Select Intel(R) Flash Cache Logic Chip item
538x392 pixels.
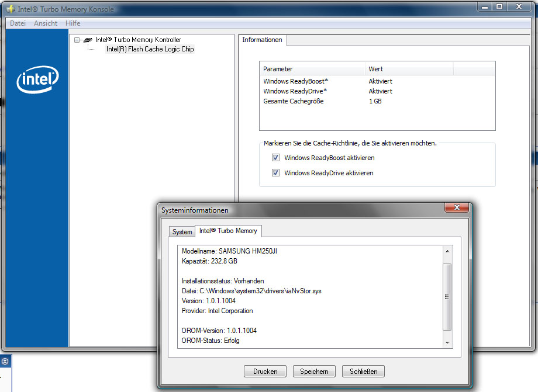[x=150, y=49]
